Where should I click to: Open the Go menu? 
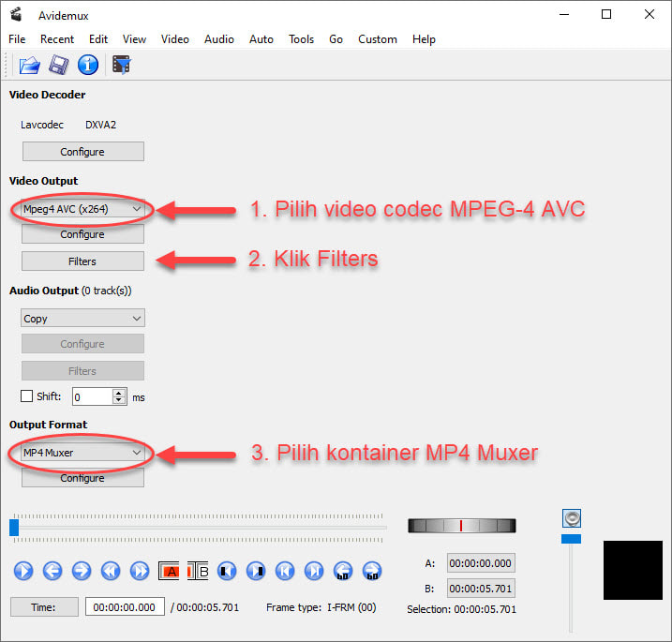point(336,39)
